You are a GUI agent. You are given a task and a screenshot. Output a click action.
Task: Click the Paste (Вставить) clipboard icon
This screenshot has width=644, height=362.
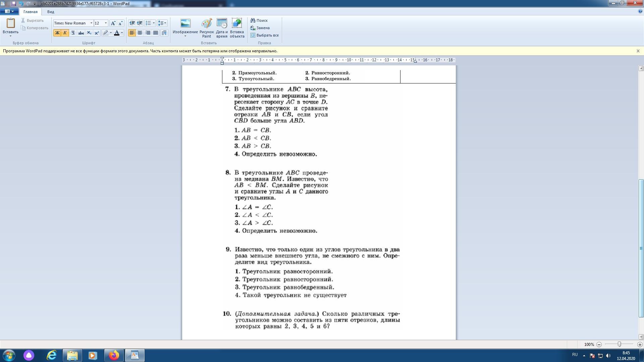(x=10, y=23)
